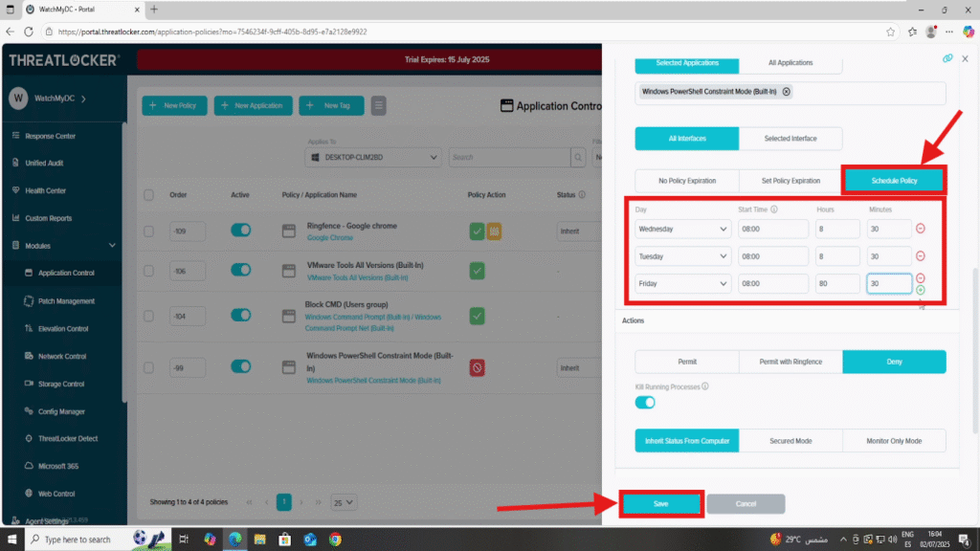Select Application Control module

coord(66,273)
